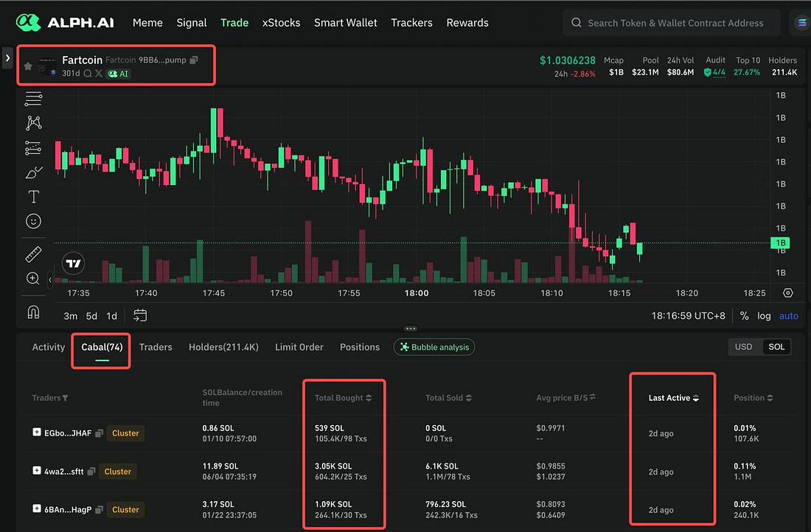Switch to the Positions tab
This screenshot has width=811, height=532.
(360, 347)
